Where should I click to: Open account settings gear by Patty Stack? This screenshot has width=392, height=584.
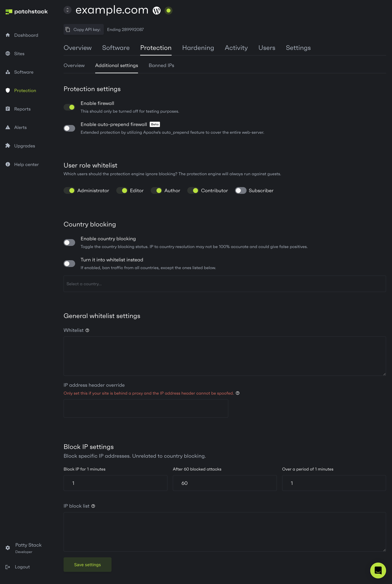click(x=8, y=548)
